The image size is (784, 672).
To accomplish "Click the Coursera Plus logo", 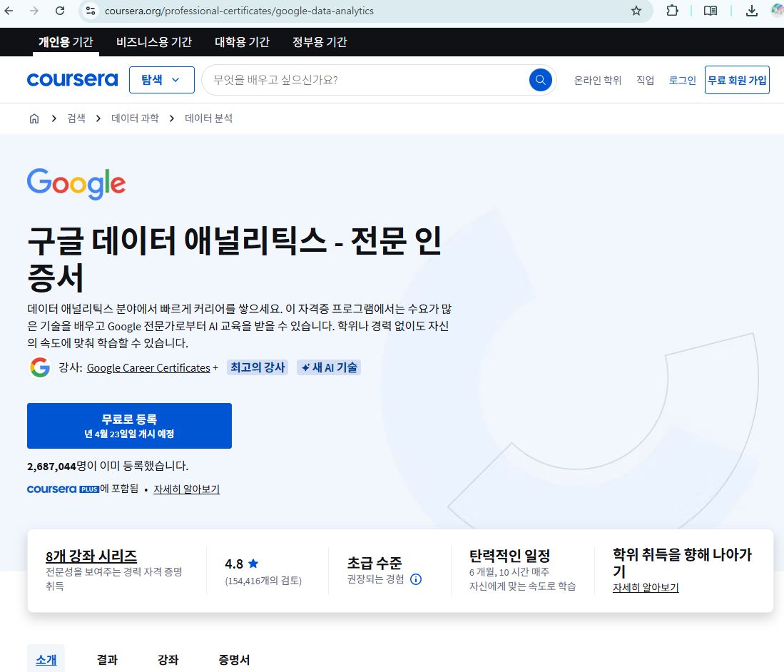I will click(x=63, y=489).
